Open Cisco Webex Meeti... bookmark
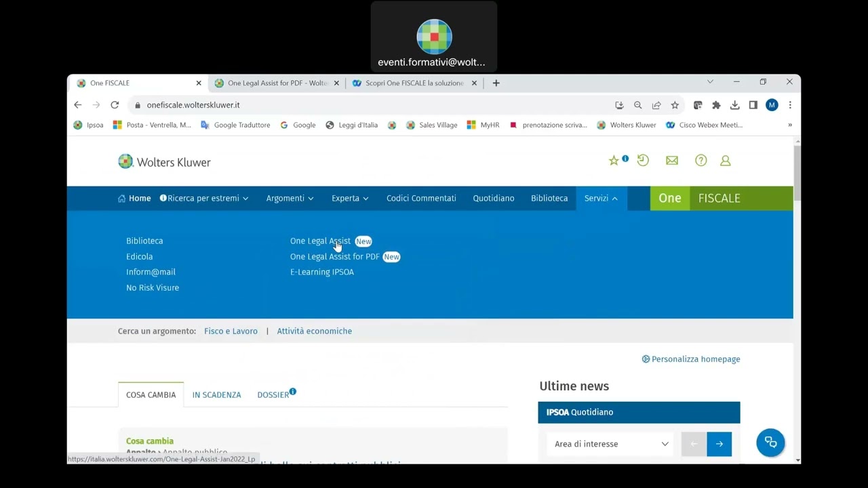The width and height of the screenshot is (868, 488). tap(705, 125)
